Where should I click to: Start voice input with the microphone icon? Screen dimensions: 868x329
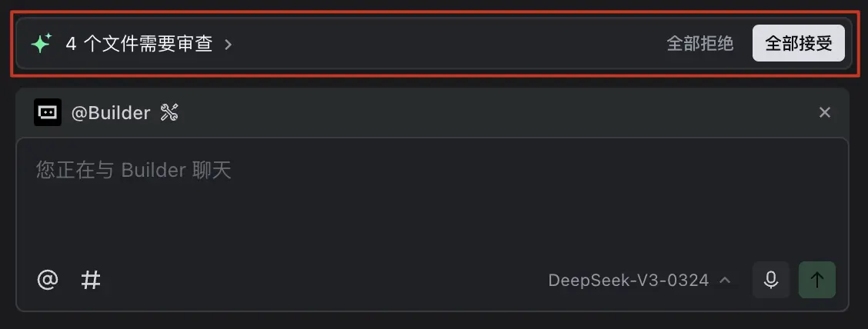click(771, 280)
